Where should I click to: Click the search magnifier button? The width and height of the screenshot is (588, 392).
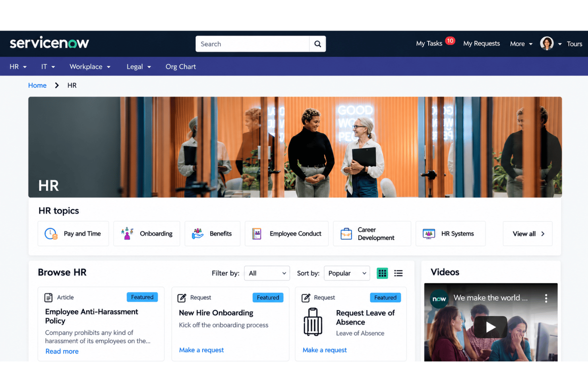point(317,44)
